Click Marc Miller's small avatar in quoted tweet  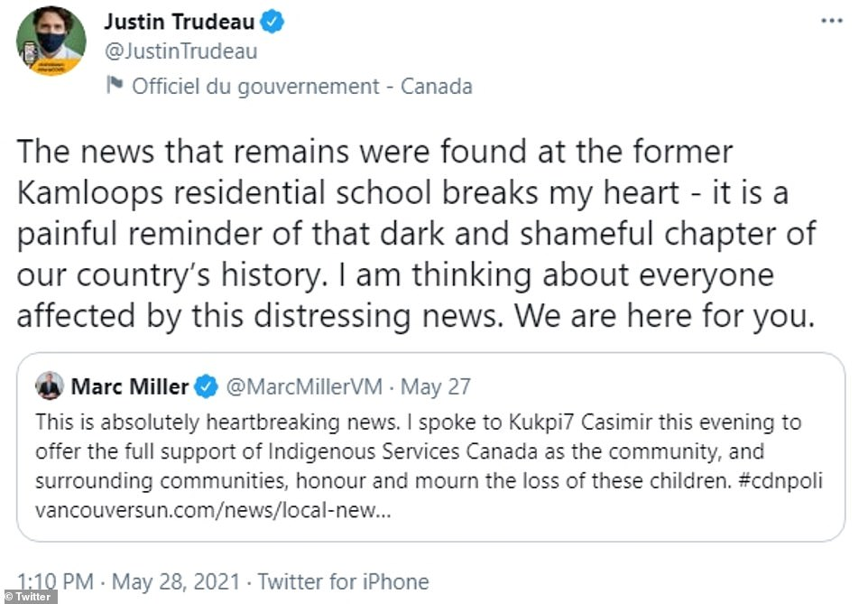tap(49, 386)
